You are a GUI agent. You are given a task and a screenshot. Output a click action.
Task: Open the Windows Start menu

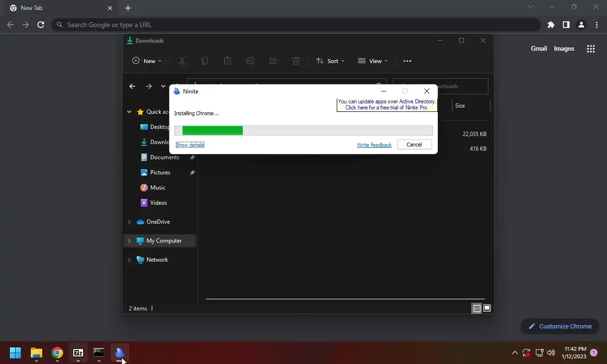click(x=16, y=353)
